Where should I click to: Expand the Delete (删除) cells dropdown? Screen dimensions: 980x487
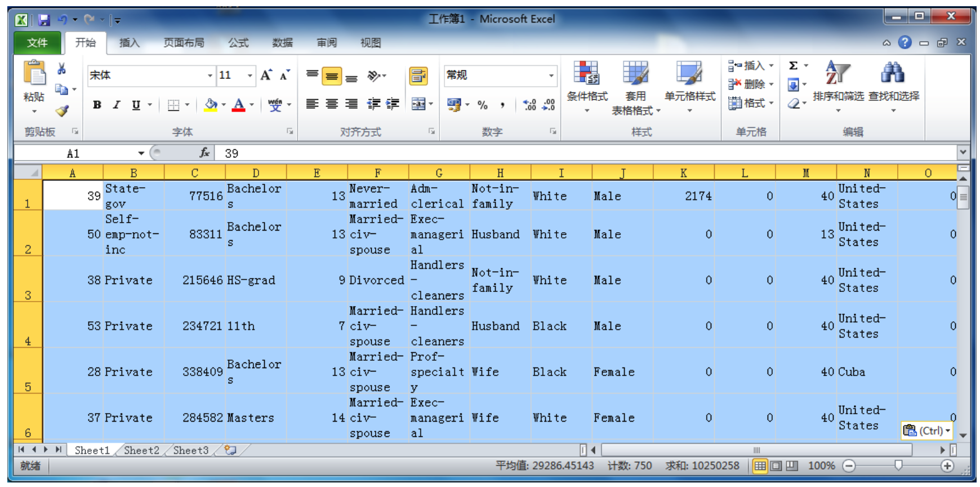771,85
